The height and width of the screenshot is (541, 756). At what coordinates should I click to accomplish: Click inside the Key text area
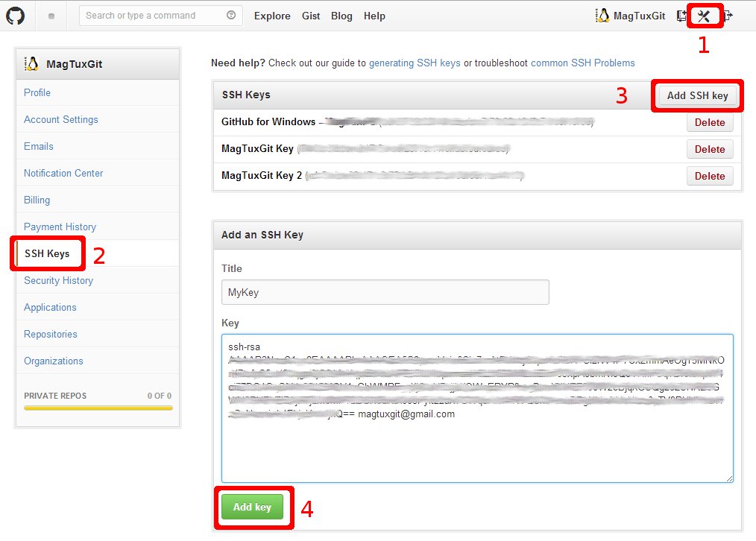coord(477,408)
